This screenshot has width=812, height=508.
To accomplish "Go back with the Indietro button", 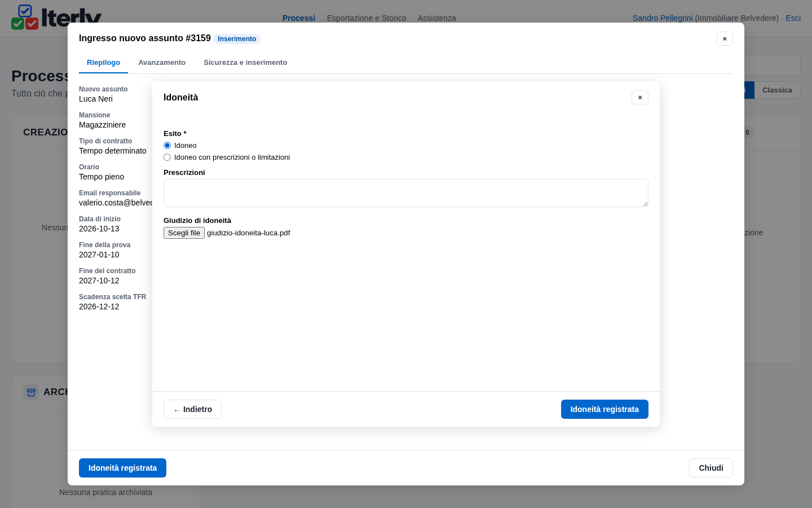I will point(192,409).
